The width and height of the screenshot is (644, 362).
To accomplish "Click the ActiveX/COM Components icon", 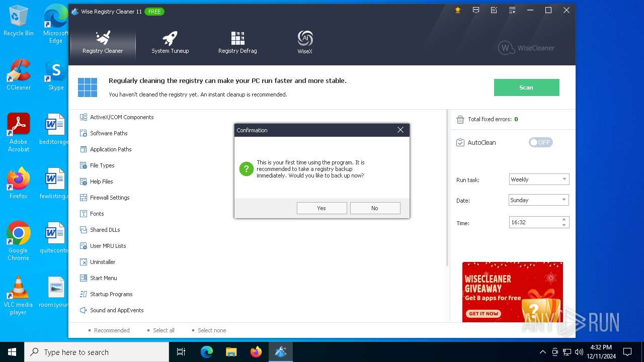I will (84, 117).
